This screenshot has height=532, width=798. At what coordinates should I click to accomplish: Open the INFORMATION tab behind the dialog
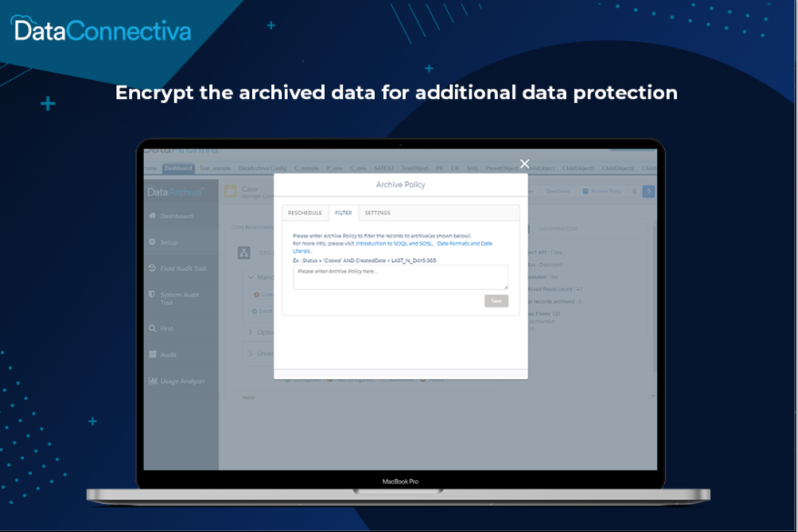pos(558,229)
